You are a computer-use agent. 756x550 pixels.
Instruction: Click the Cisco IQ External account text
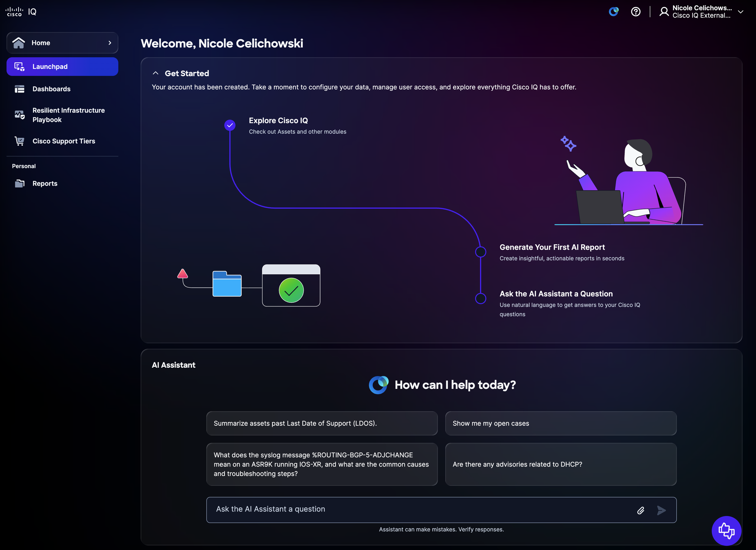[x=701, y=16]
